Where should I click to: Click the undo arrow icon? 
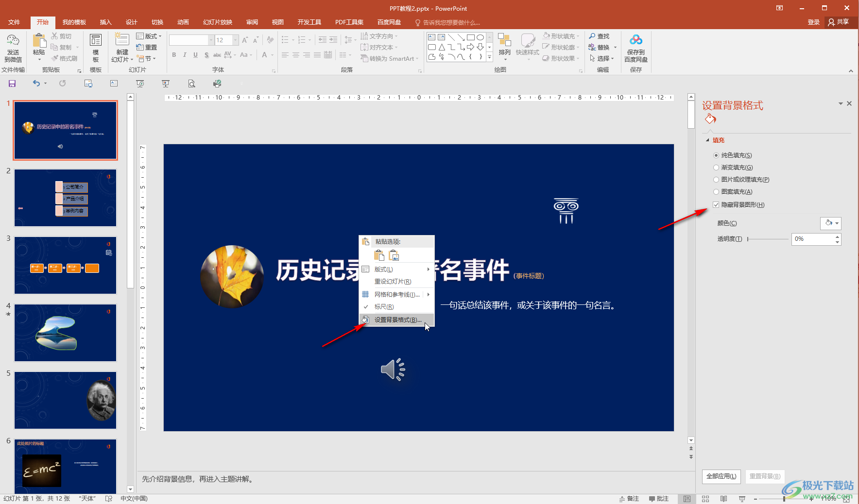click(x=36, y=84)
